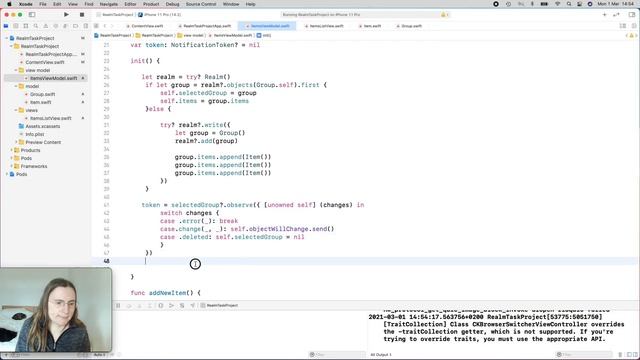Select the Project navigator folder icon

tap(6, 26)
